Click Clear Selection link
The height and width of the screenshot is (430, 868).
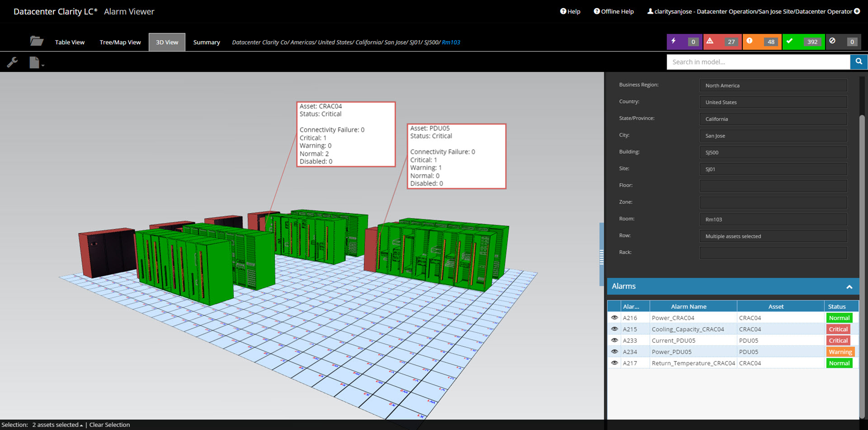109,425
